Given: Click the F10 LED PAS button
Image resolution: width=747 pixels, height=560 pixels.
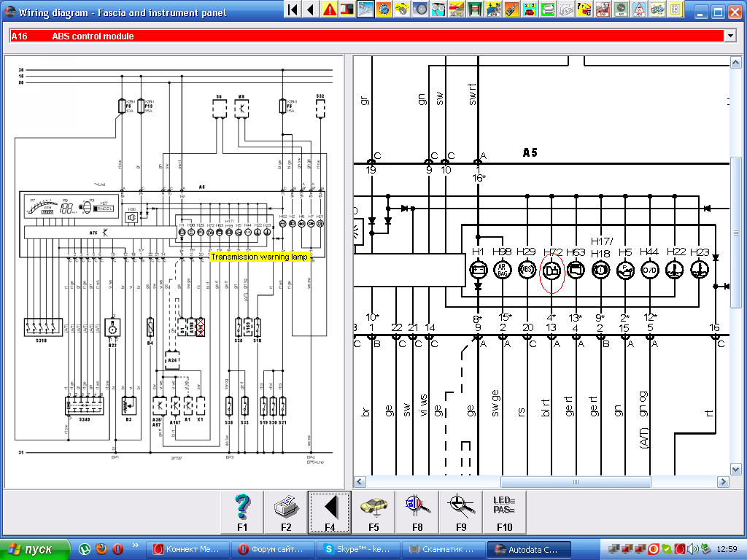Looking at the screenshot, I should pyautogui.click(x=505, y=513).
